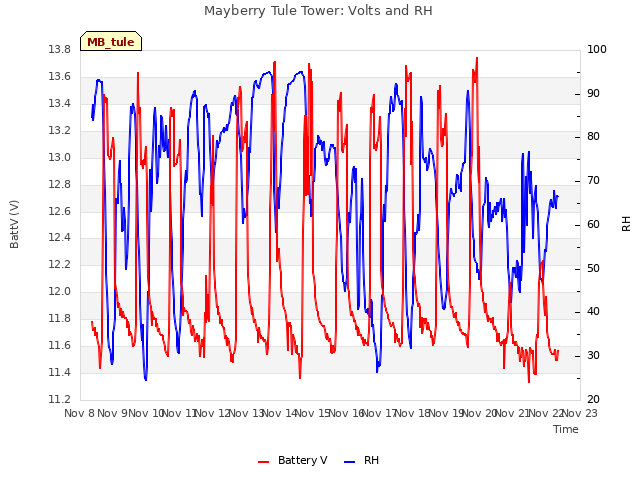Image resolution: width=640 pixels, height=480 pixels.
Task: Click the 90 tick on RH axis
Action: click(x=593, y=93)
